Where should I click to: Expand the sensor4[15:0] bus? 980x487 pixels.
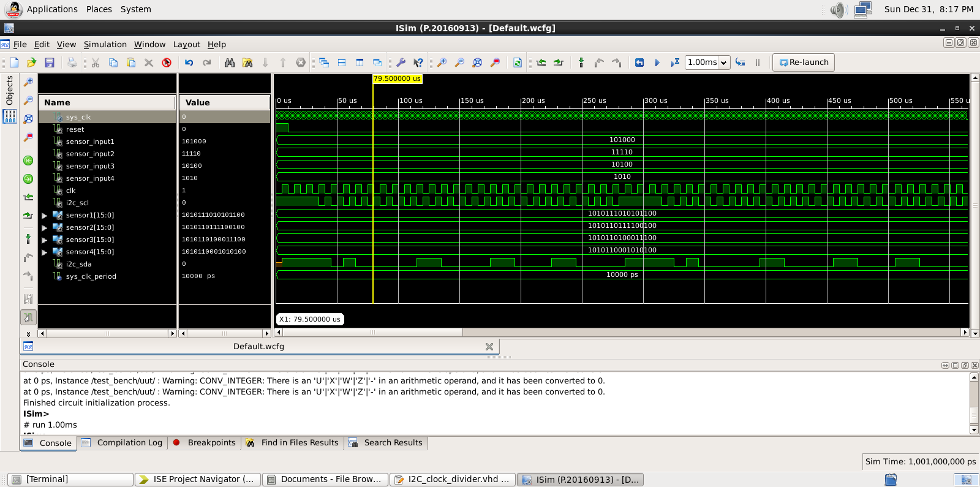(44, 252)
